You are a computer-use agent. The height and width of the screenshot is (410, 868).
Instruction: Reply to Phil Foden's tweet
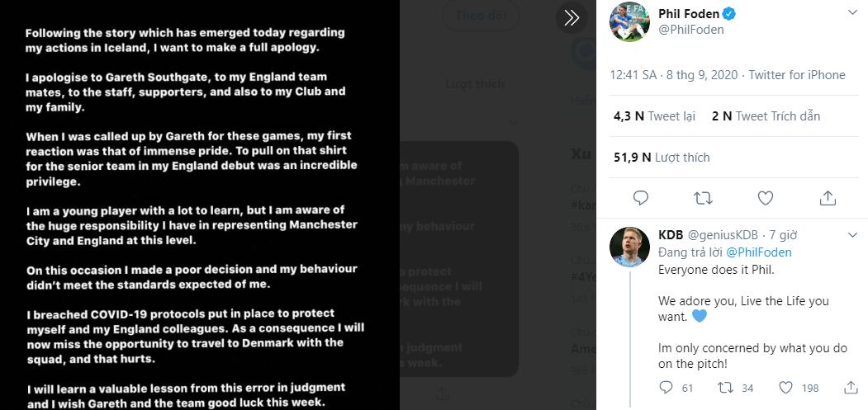(x=641, y=198)
